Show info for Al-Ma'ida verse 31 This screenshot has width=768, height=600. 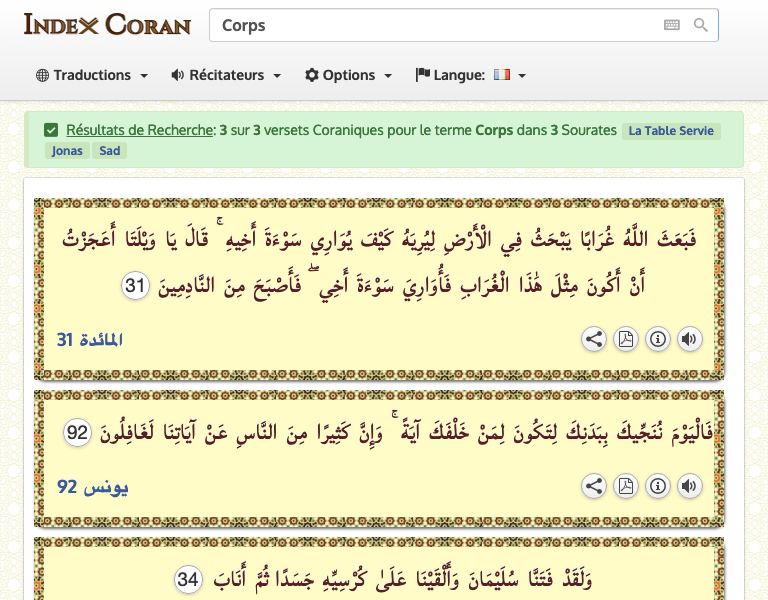pyautogui.click(x=658, y=339)
